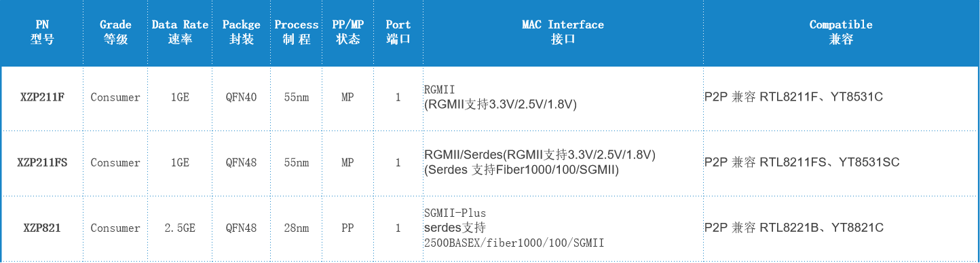Image resolution: width=980 pixels, height=263 pixels.
Task: Click the Compatible 兼容 column header
Action: point(841,32)
